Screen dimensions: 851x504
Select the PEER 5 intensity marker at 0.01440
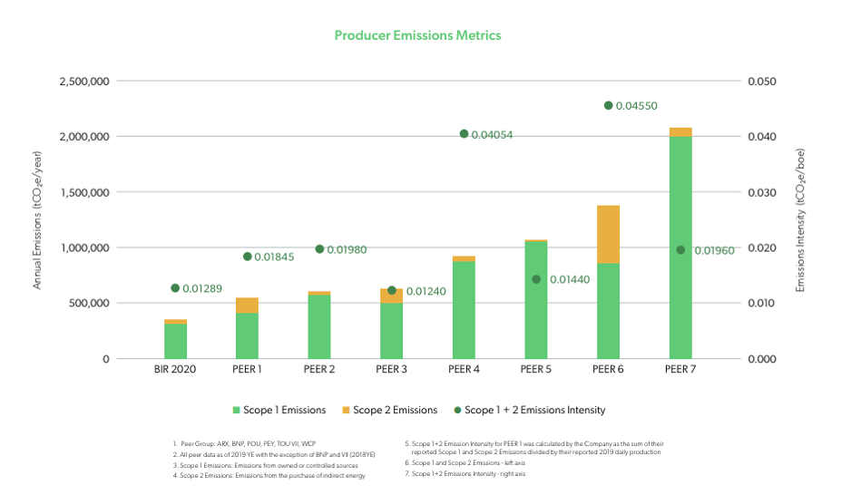536,279
